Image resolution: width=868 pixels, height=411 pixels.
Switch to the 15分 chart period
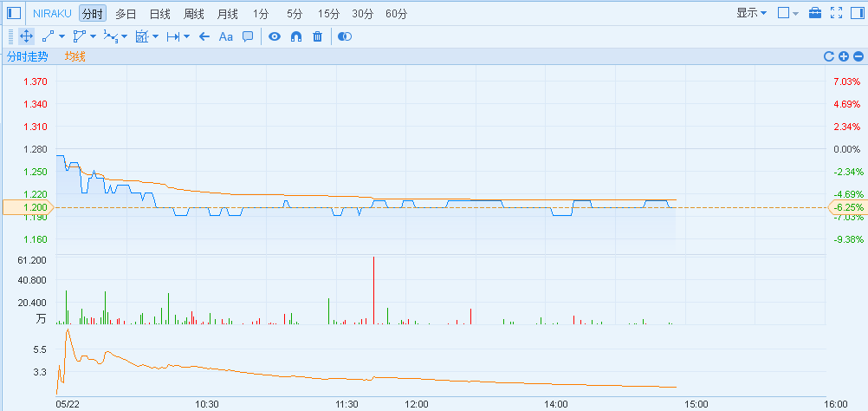click(x=329, y=14)
